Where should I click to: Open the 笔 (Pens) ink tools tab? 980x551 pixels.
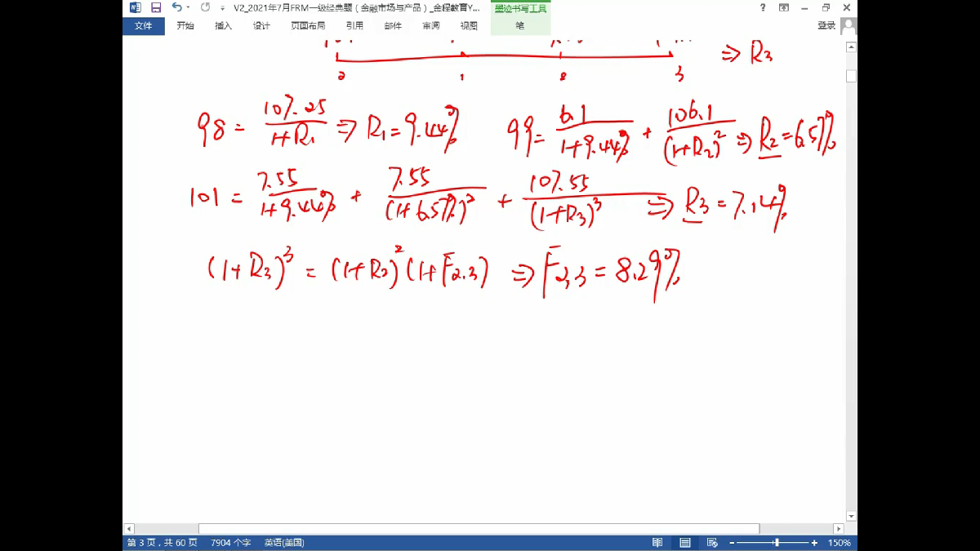pos(520,26)
